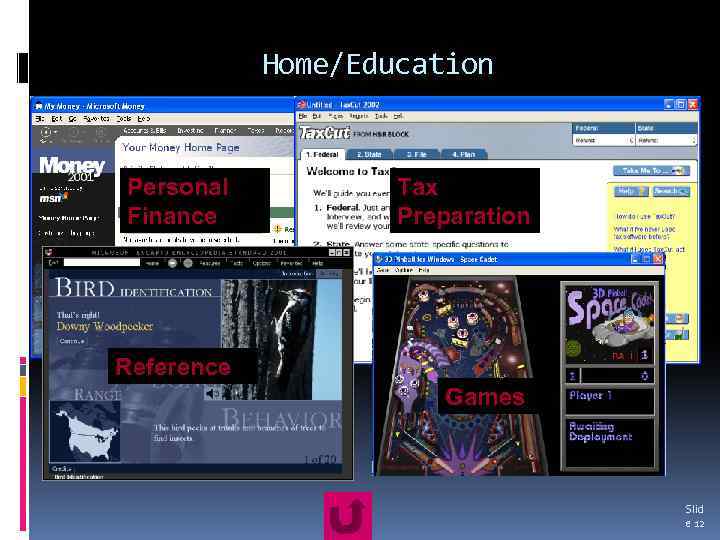Select the Planner tab in Money
The height and width of the screenshot is (540, 720).
tap(225, 131)
